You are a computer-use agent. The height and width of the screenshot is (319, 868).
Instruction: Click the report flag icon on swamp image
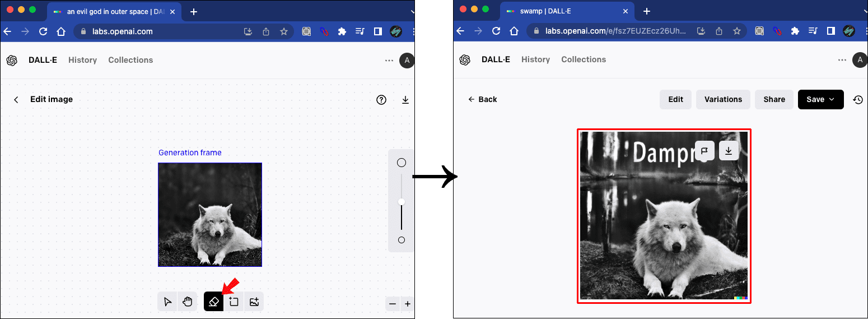704,151
